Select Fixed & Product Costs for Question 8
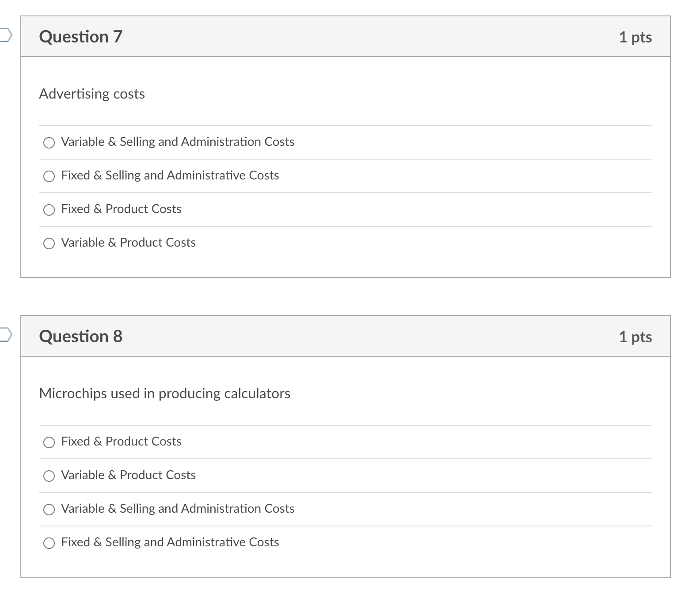The height and width of the screenshot is (602, 700). click(x=49, y=442)
